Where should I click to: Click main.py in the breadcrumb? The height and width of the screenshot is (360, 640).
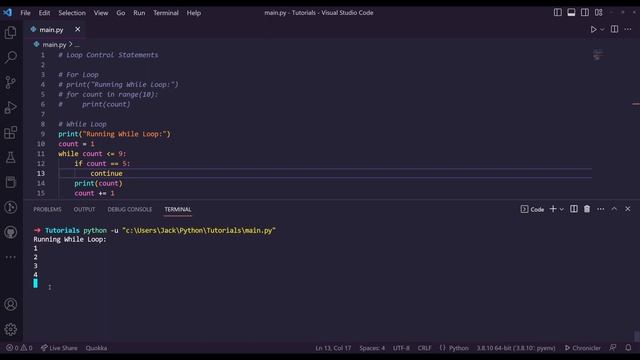click(x=54, y=44)
